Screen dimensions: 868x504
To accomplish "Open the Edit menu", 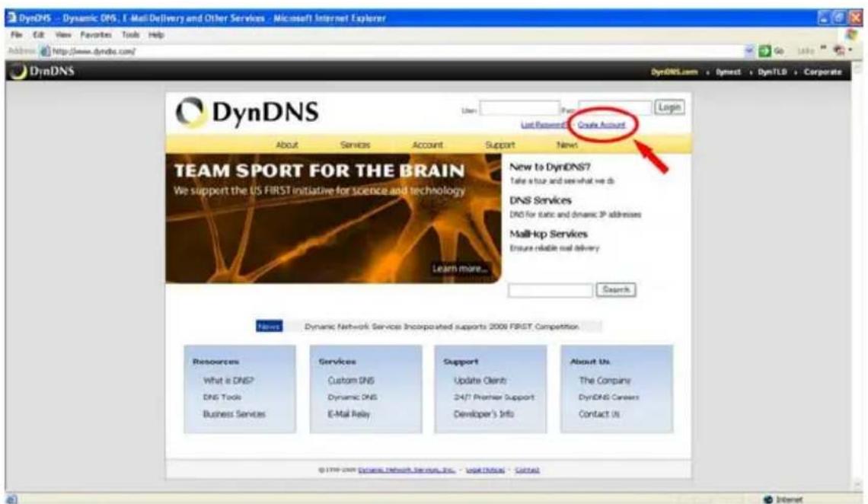I will [38, 35].
